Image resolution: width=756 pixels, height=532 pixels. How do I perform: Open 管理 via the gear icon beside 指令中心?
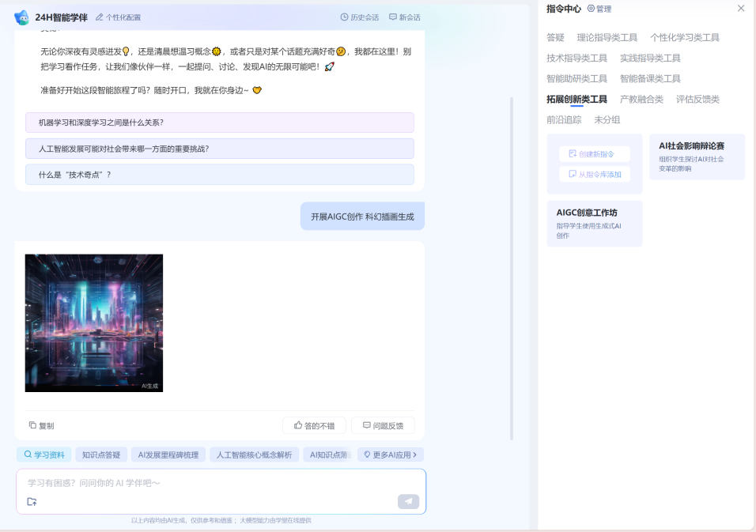pyautogui.click(x=592, y=9)
